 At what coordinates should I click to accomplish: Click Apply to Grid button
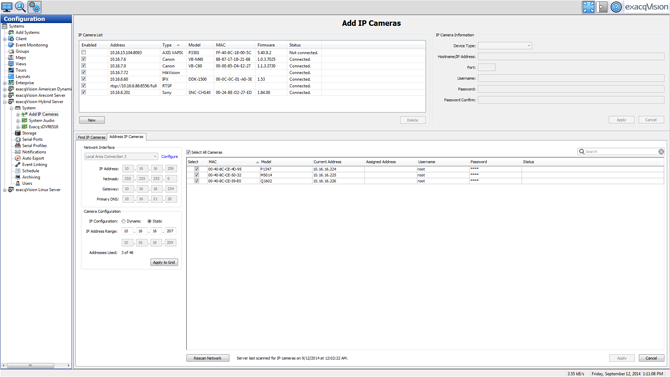[x=164, y=262]
